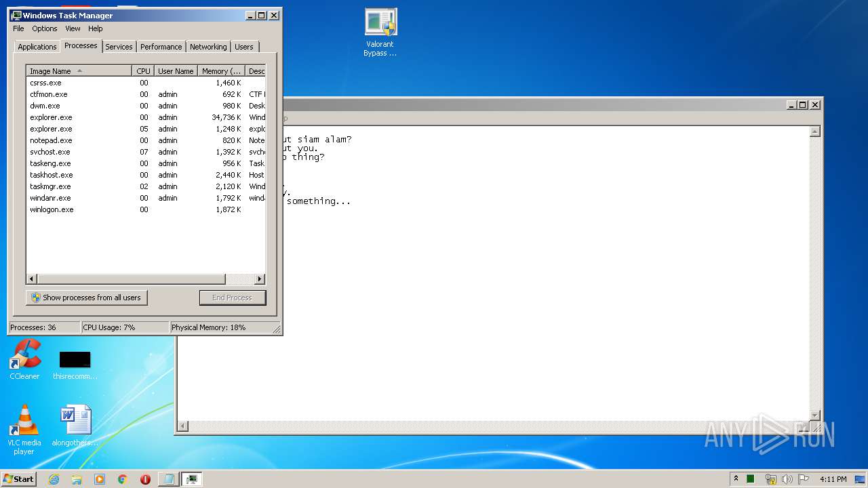Open the network tray icon
868x488 pixels.
(x=770, y=479)
